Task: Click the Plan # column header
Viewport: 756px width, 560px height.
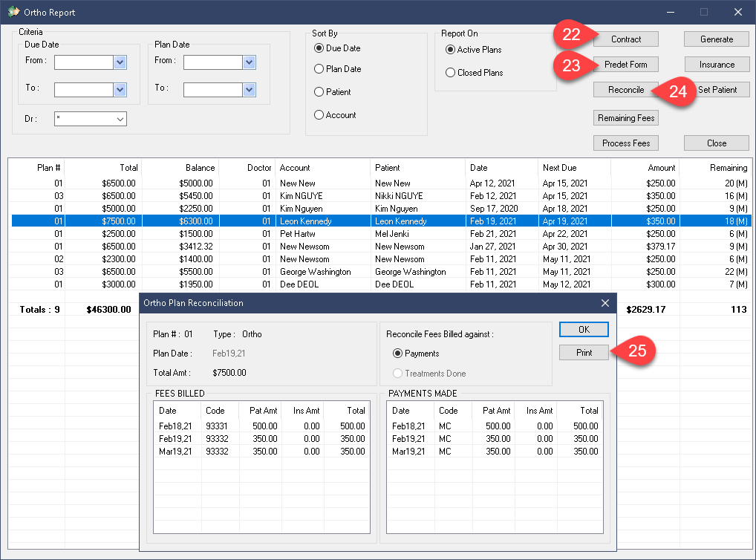Action: [36, 168]
